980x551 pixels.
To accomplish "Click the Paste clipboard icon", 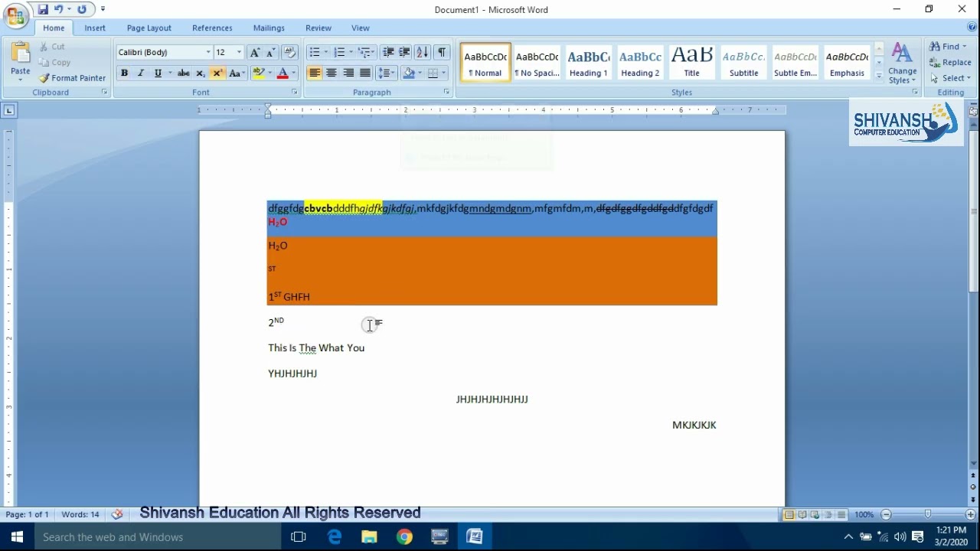I will point(21,54).
